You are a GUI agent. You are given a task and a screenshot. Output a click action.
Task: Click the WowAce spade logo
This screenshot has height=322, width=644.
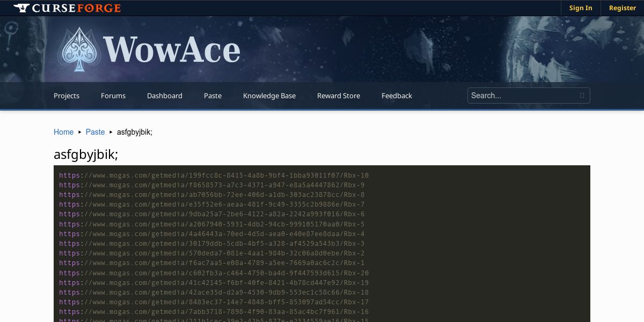tap(79, 50)
